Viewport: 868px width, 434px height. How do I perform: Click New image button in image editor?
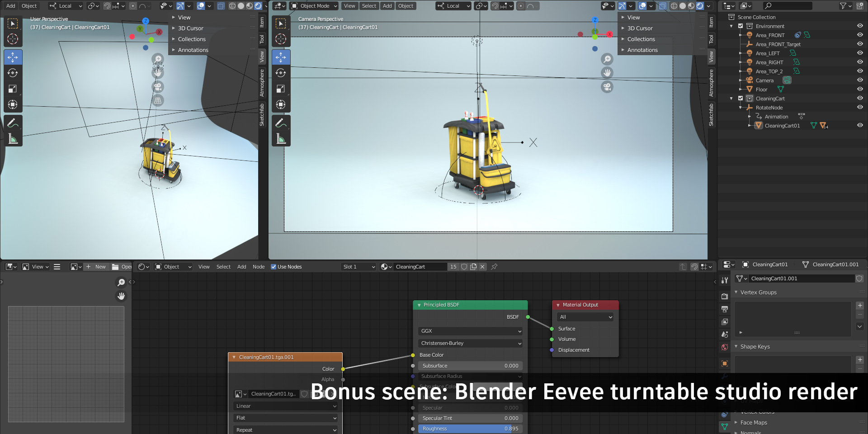click(96, 267)
